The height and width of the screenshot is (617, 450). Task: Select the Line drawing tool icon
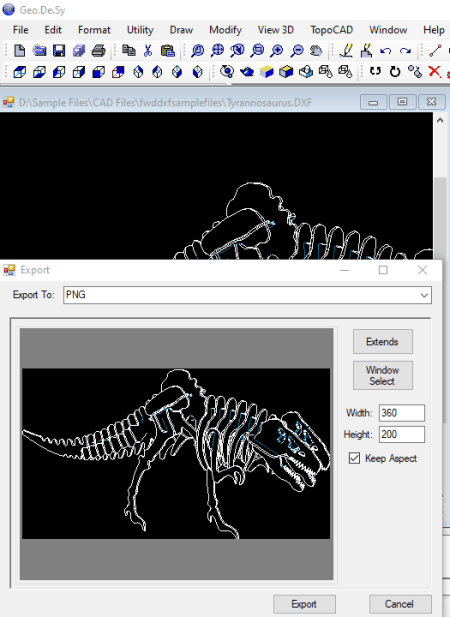[435, 51]
